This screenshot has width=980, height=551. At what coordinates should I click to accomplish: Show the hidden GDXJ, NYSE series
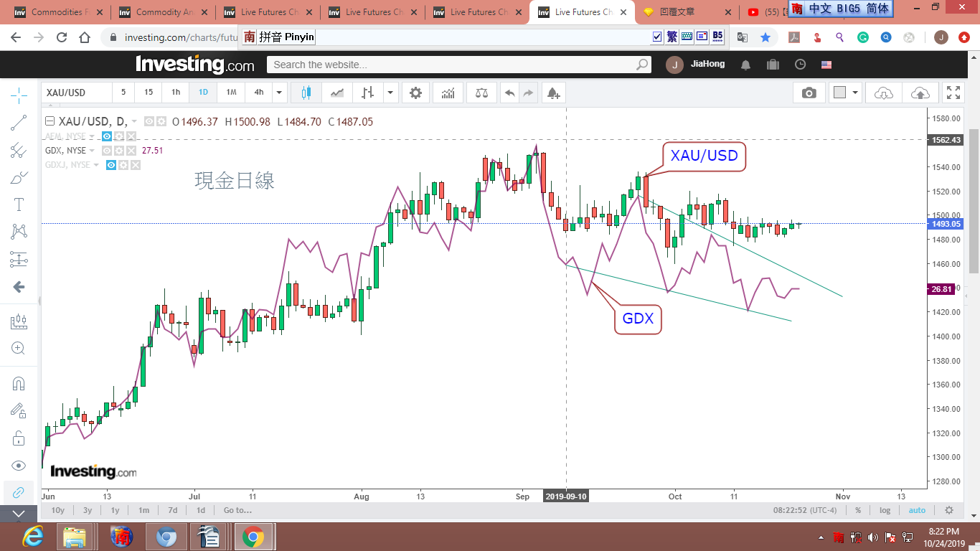pos(111,165)
